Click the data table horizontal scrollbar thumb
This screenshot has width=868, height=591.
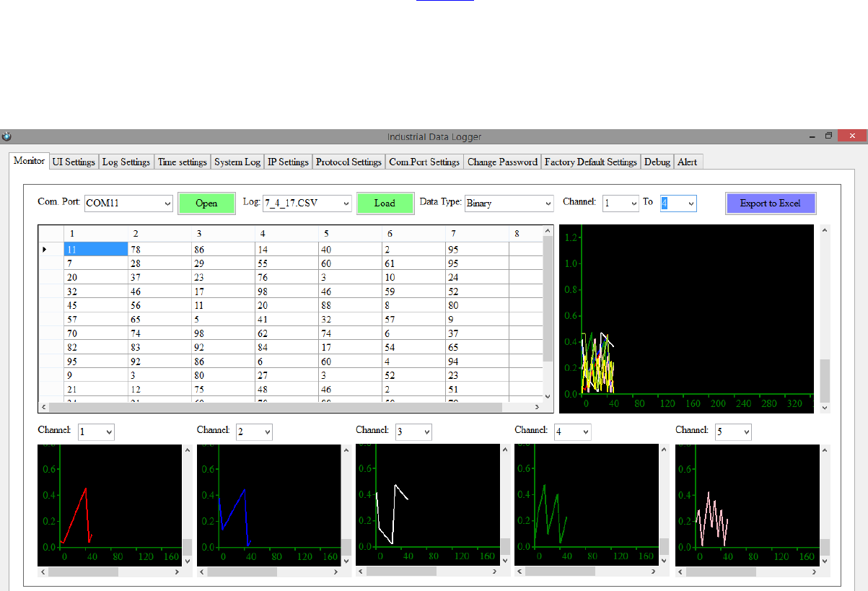274,407
